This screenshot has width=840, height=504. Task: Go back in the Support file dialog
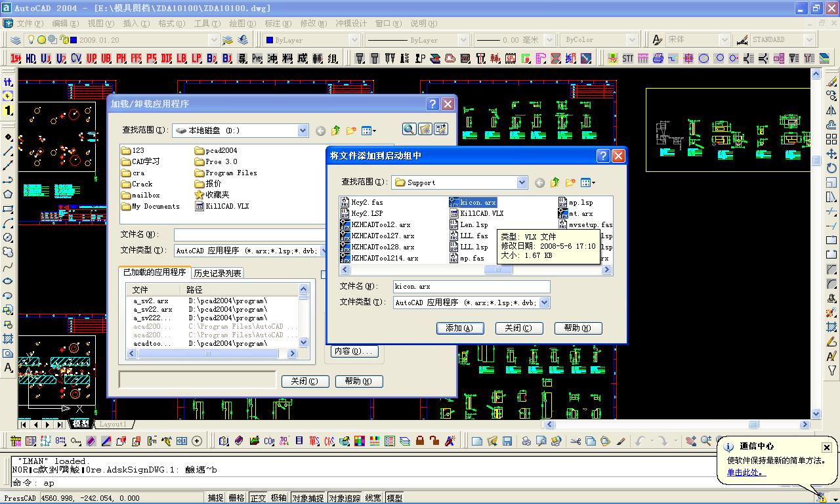coord(539,182)
